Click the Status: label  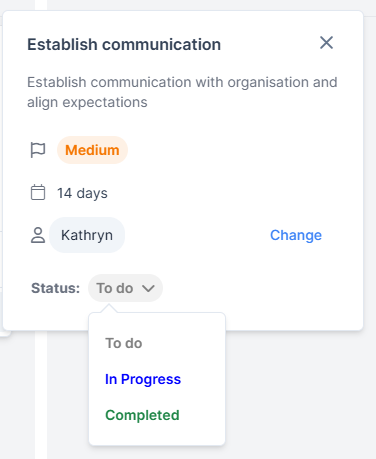56,288
